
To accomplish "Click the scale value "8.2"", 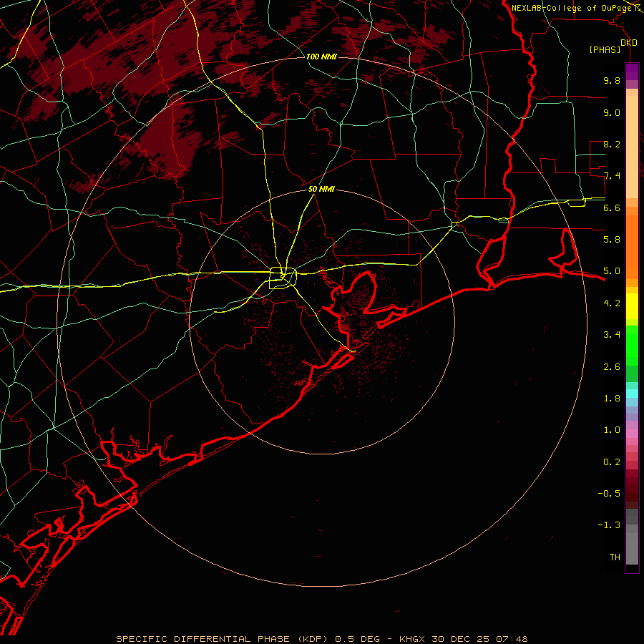I will click(612, 144).
